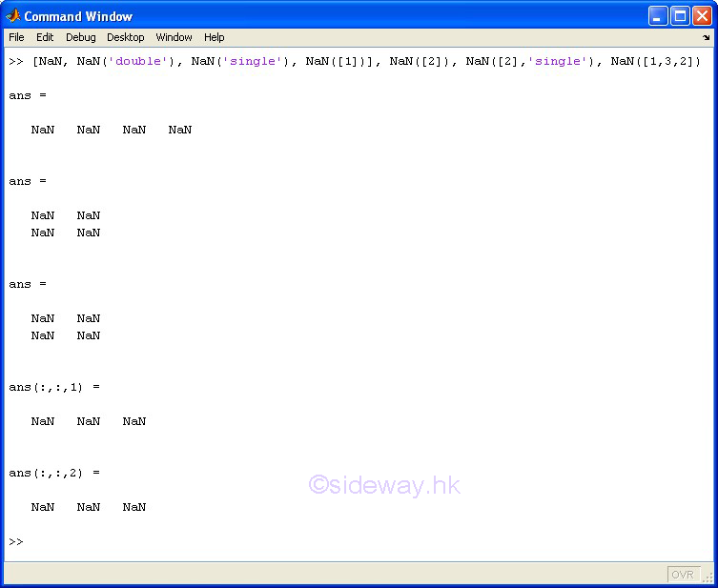Expand the Desktop menu
The height and width of the screenshot is (588, 718).
click(x=125, y=37)
